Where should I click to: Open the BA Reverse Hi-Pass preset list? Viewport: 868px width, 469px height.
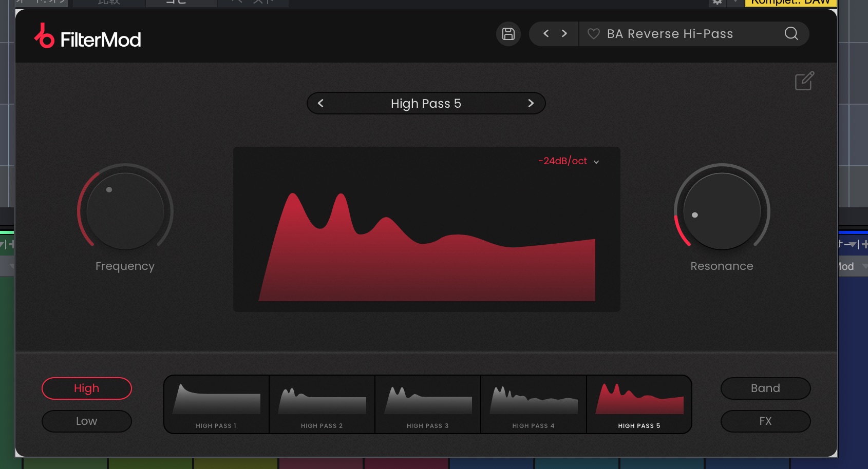[x=670, y=34]
